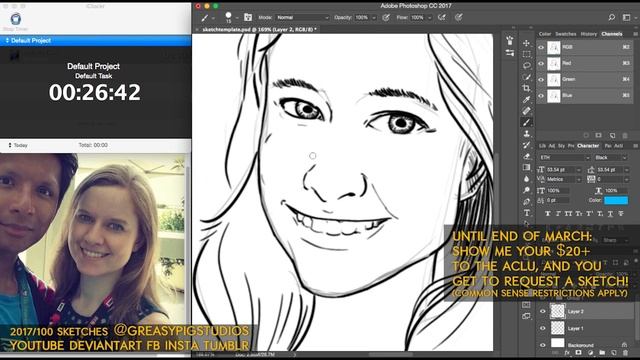
Task: Toggle brush panel icon in options bar
Action: click(x=248, y=17)
